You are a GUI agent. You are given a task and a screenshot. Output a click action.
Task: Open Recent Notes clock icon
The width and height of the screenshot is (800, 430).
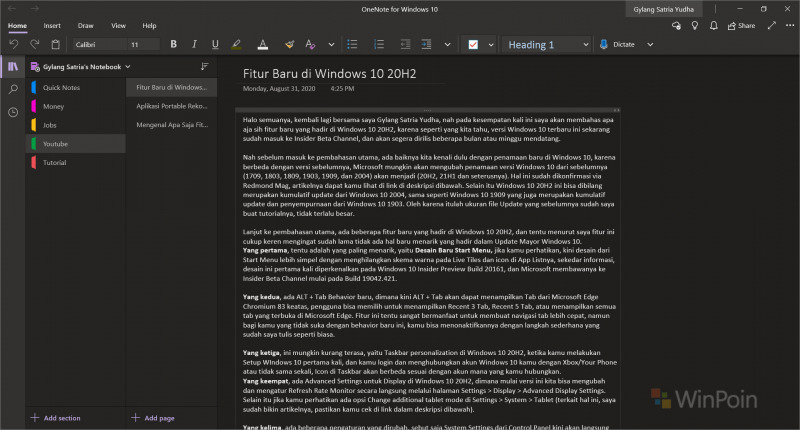(x=13, y=112)
